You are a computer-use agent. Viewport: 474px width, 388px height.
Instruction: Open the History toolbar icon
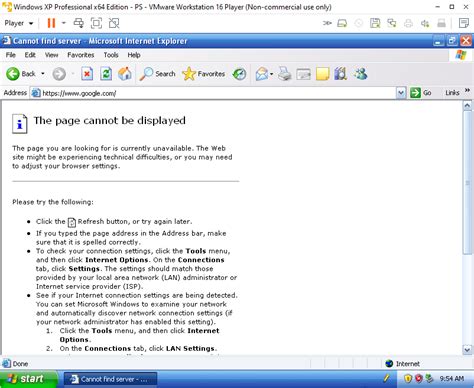239,74
